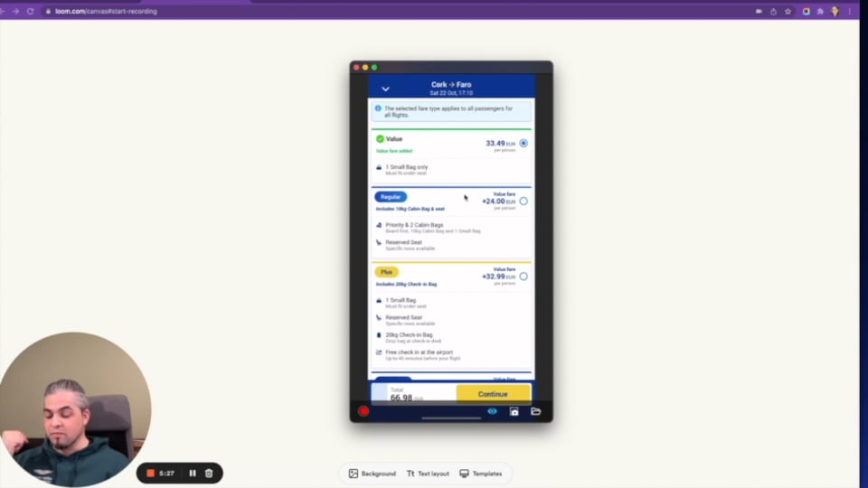Pause the Loom recording

click(x=193, y=473)
